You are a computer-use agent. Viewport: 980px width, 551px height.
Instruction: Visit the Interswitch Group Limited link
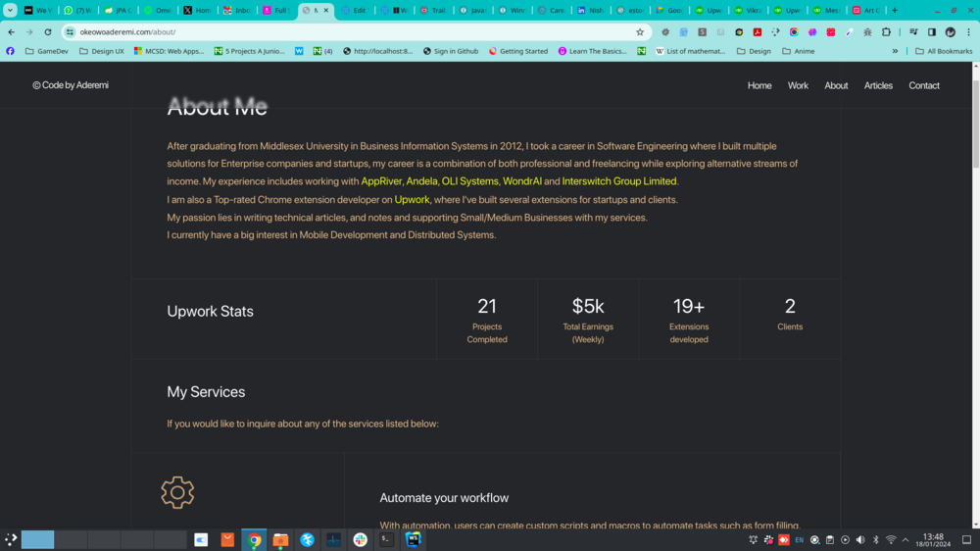[x=618, y=181]
